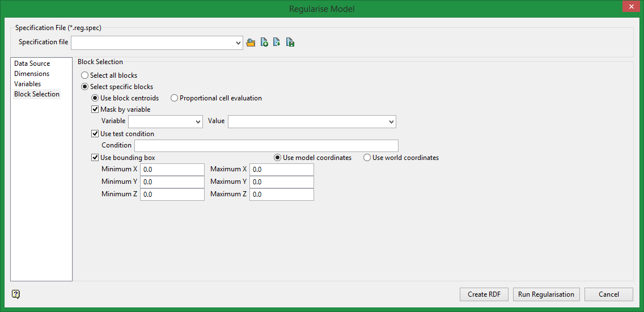Toggle the Use bounding box checkbox
This screenshot has height=312, width=644.
point(95,158)
